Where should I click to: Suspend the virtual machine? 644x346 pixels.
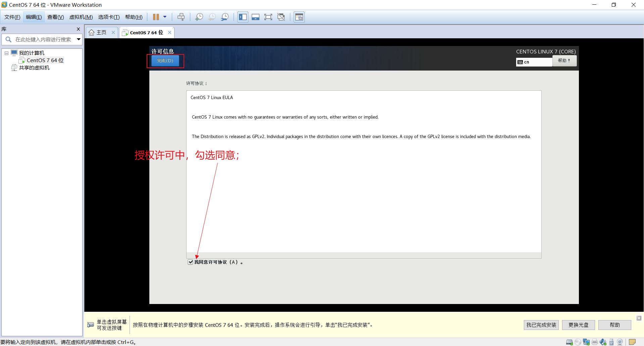point(156,17)
